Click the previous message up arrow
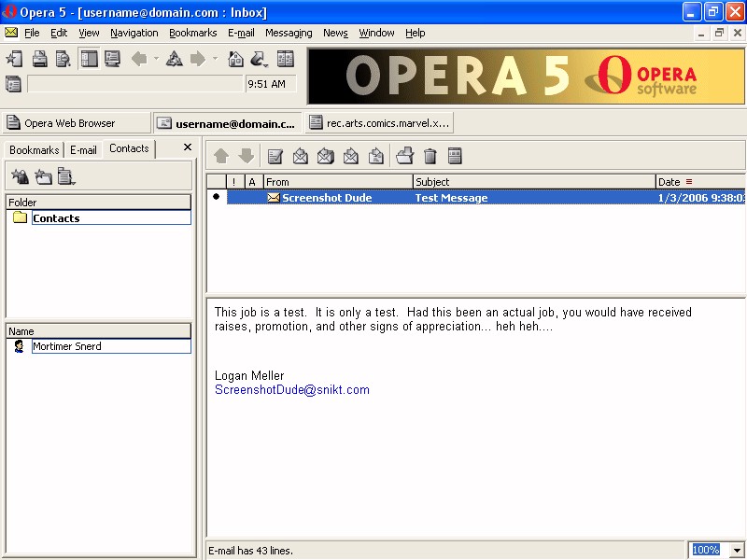This screenshot has height=560, width=747. click(221, 156)
